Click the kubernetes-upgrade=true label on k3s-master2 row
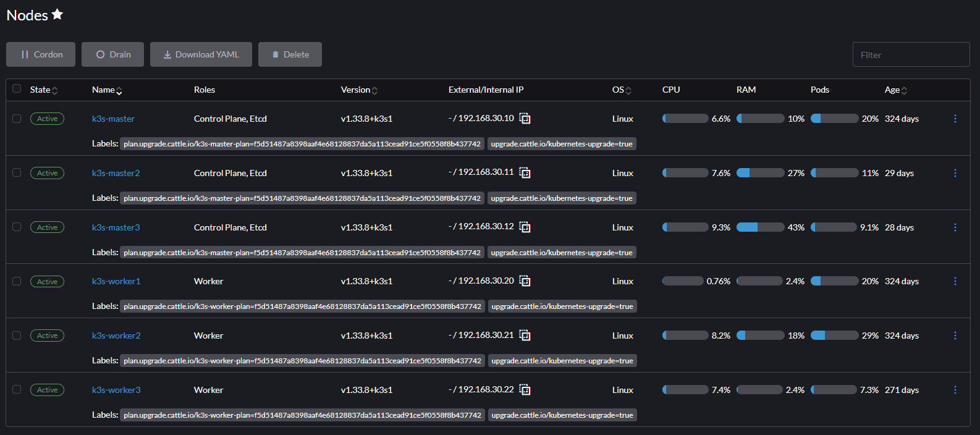980x435 pixels. [x=562, y=198]
